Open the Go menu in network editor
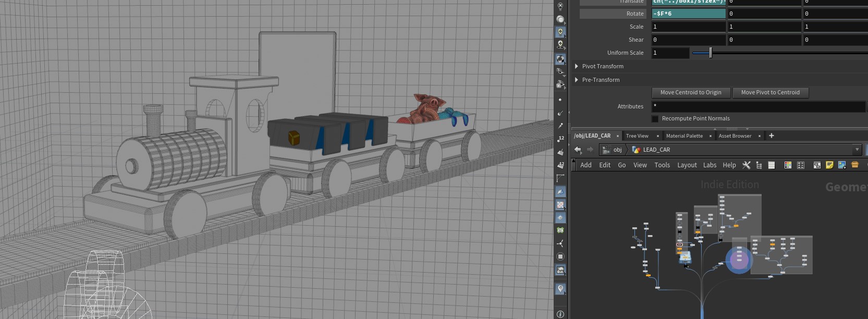The width and height of the screenshot is (868, 319). click(x=622, y=165)
